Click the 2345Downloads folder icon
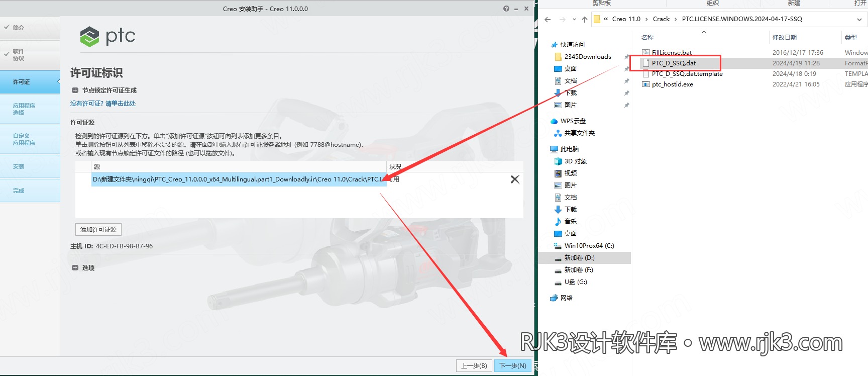The height and width of the screenshot is (376, 868). click(x=558, y=56)
